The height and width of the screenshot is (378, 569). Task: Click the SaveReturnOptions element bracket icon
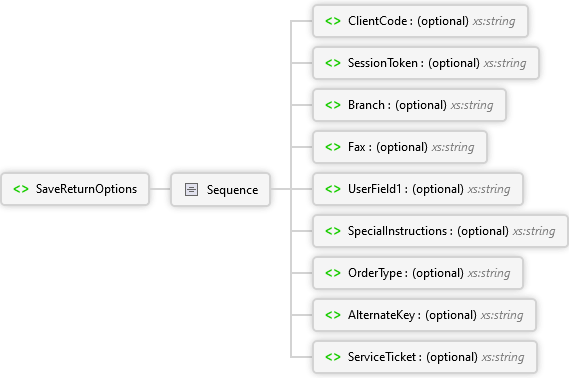21,189
